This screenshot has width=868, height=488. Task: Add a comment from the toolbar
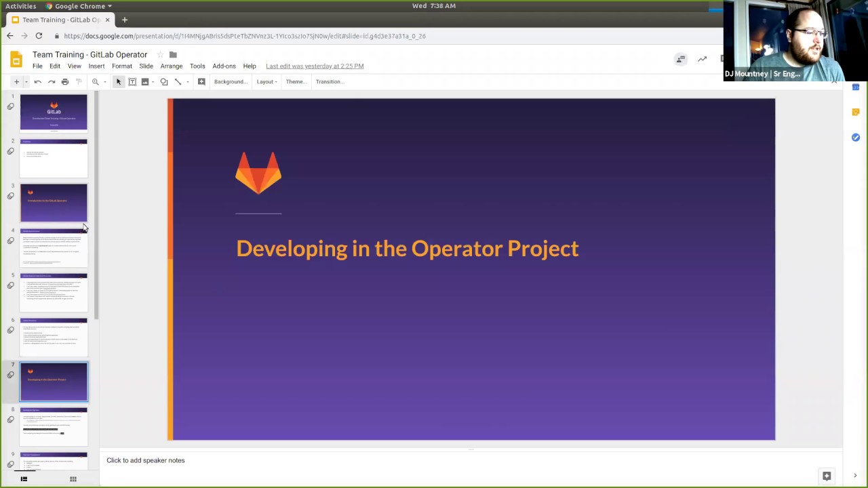pyautogui.click(x=201, y=81)
